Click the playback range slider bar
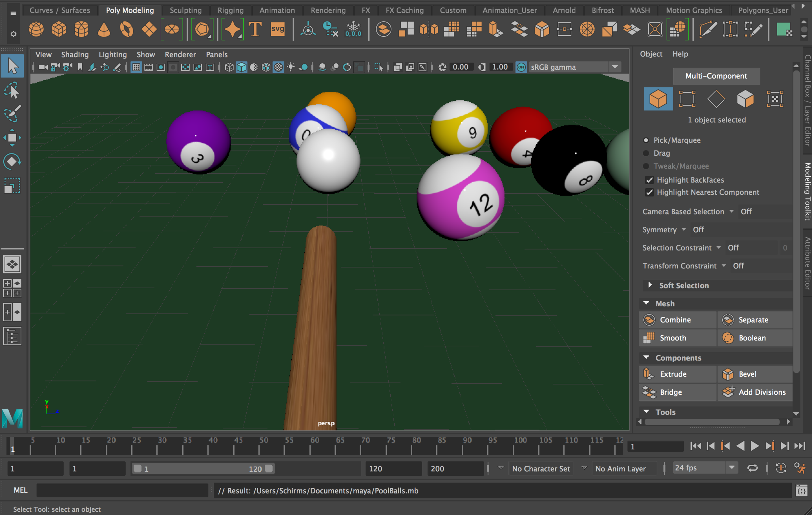This screenshot has height=515, width=812. pyautogui.click(x=203, y=469)
